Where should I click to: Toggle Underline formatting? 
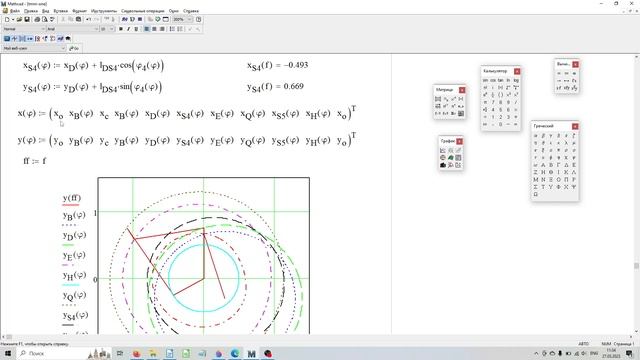coord(136,29)
